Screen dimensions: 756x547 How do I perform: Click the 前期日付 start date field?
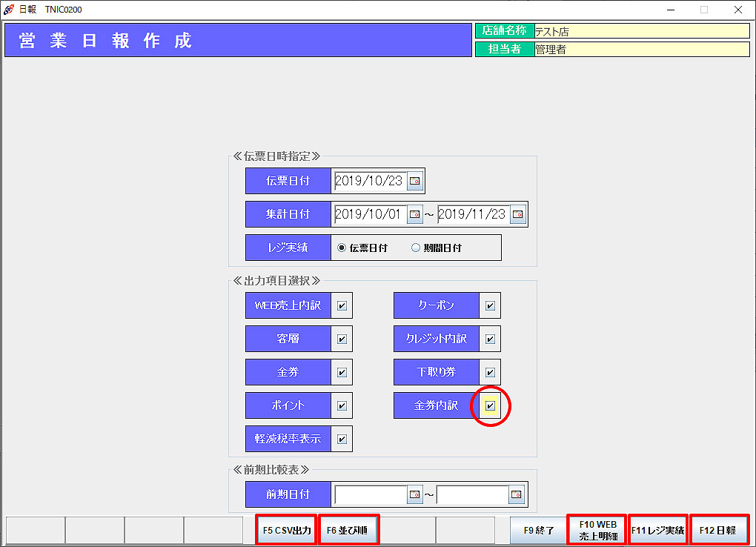coord(371,494)
